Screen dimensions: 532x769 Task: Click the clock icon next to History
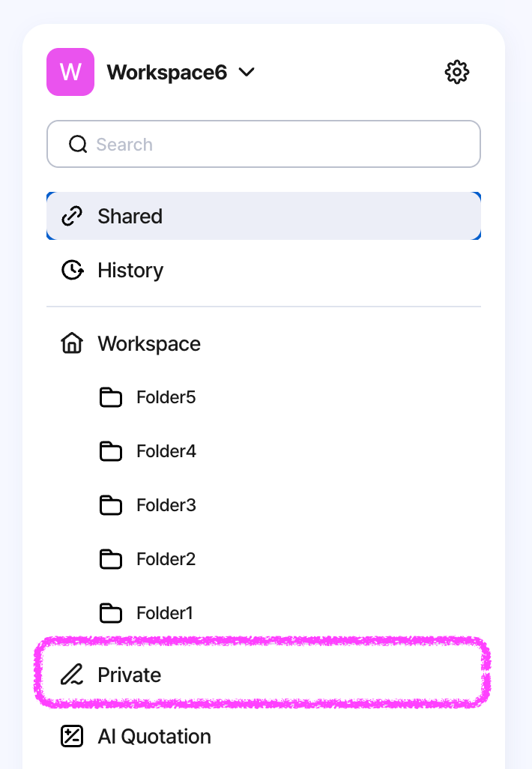(x=72, y=271)
